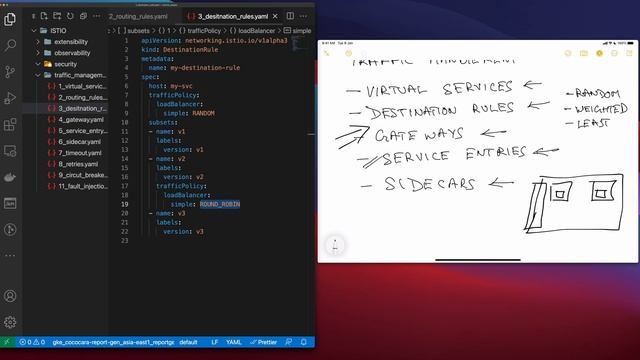
Task: Open the Docker view in activity bar
Action: [x=10, y=177]
